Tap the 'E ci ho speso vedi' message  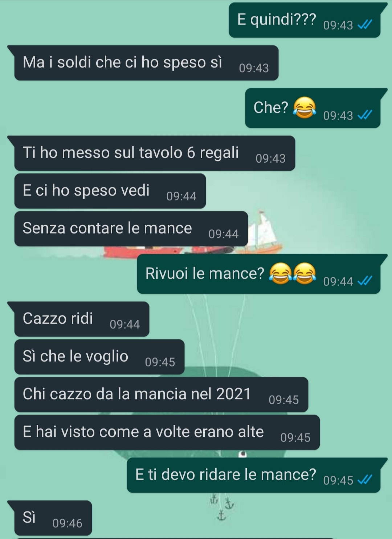pos(110,191)
